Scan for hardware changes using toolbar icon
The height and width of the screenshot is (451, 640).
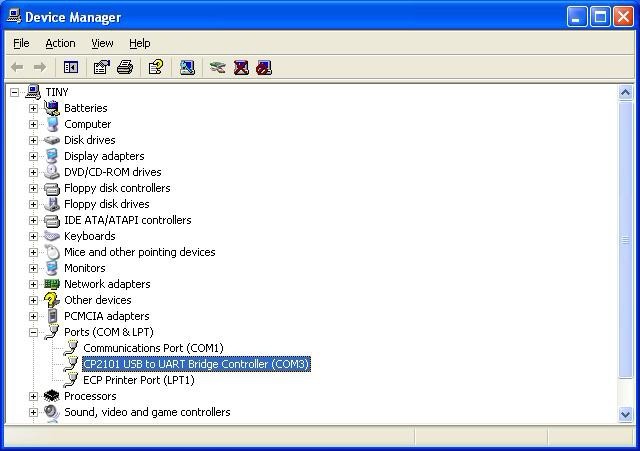(187, 67)
